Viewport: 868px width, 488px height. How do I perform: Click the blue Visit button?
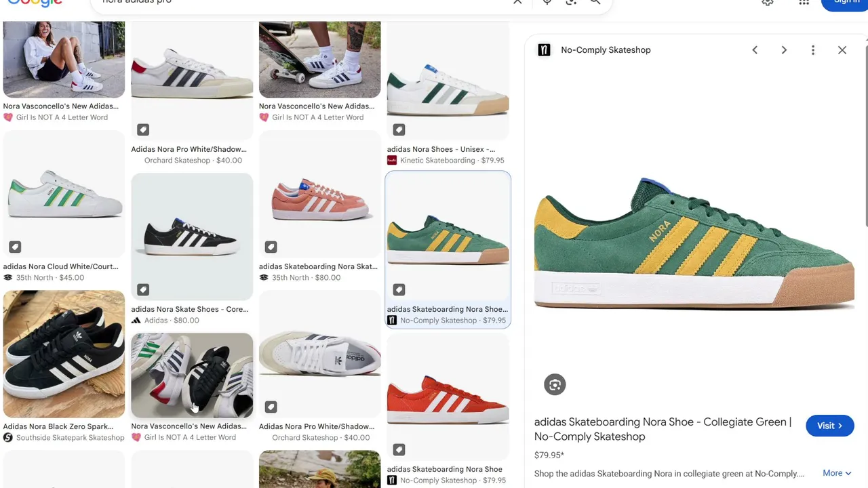click(x=829, y=426)
